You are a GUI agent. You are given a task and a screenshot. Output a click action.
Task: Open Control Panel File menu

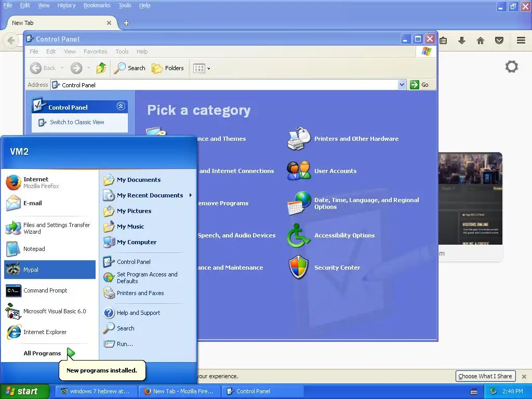34,51
